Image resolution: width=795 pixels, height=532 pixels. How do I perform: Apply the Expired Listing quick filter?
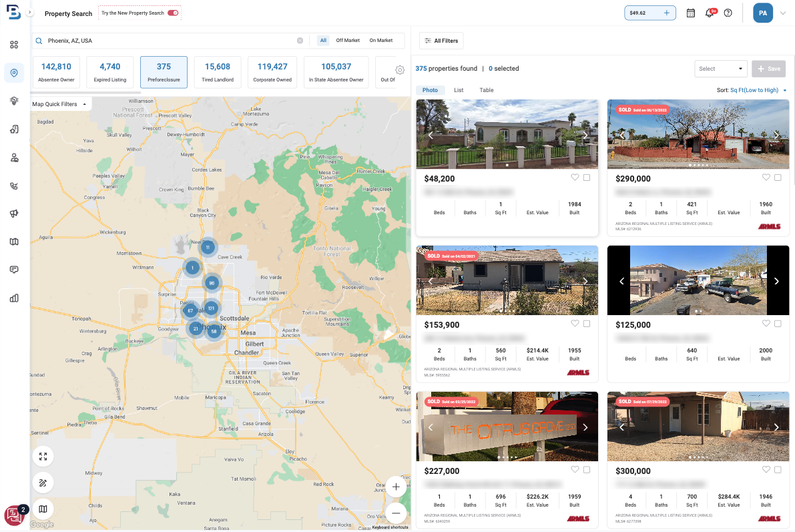110,72
